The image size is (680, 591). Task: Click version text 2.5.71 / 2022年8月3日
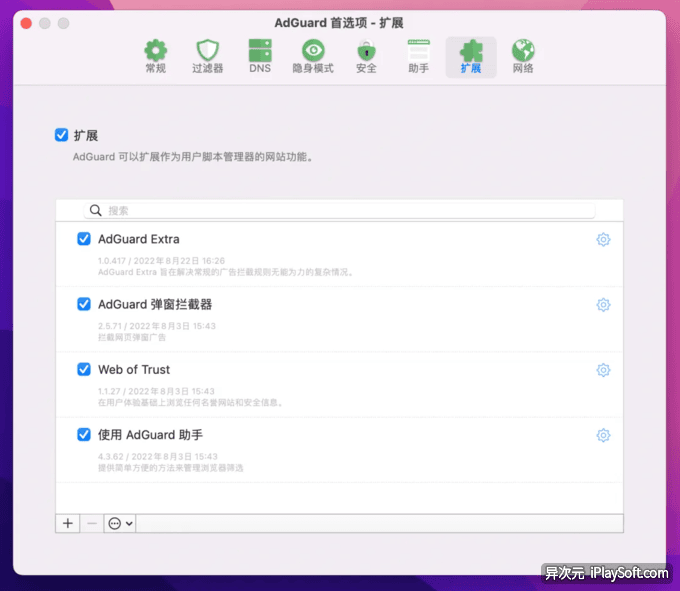[x=157, y=326]
